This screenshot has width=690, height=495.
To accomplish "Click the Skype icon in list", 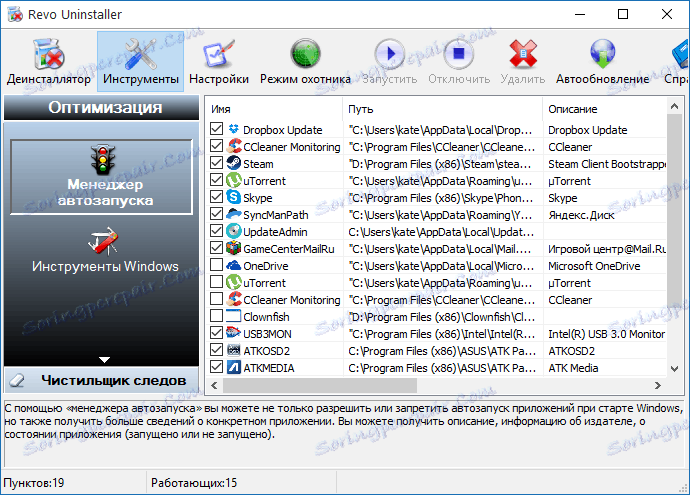I will (x=234, y=198).
